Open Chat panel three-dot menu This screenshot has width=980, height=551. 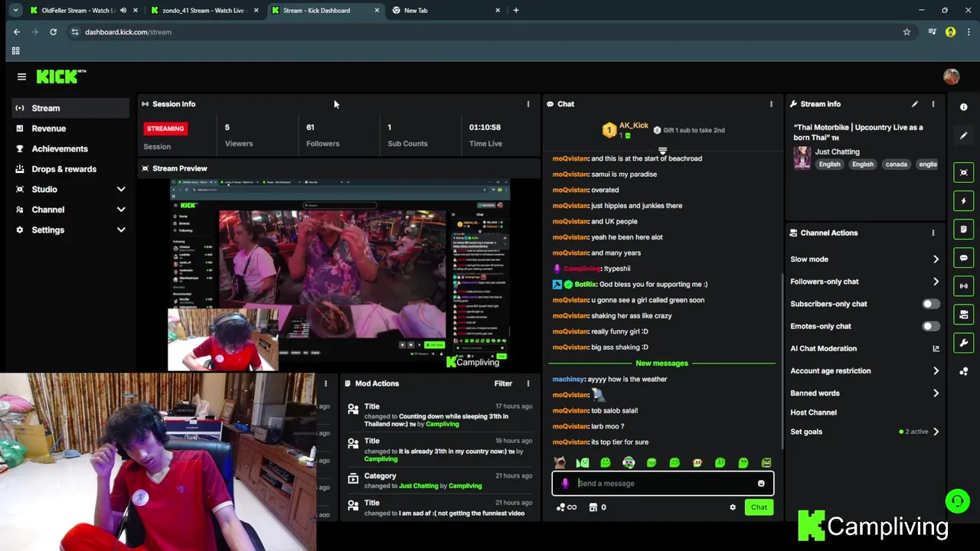(x=771, y=104)
